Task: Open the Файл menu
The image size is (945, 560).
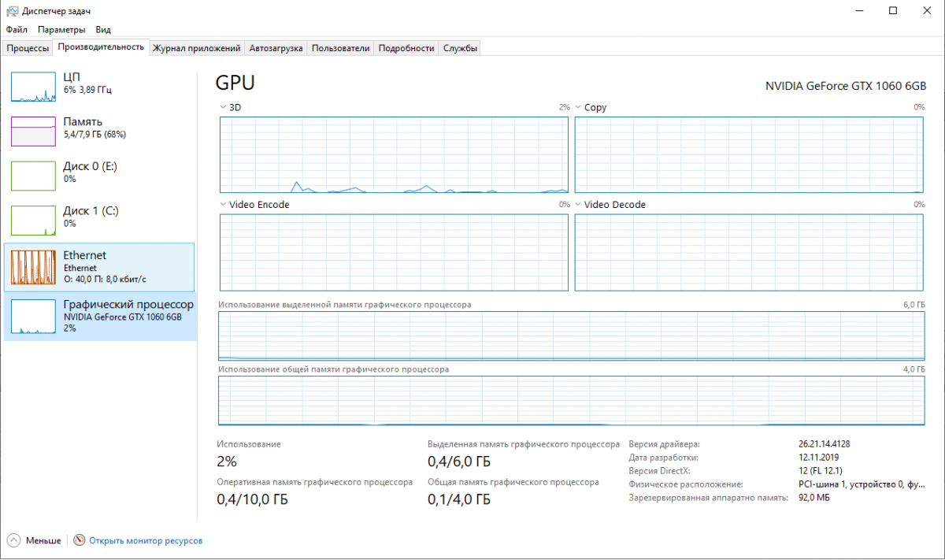Action: [x=17, y=29]
